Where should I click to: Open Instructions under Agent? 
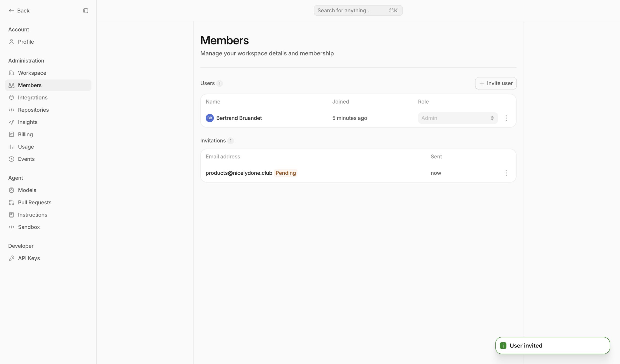pos(48,215)
